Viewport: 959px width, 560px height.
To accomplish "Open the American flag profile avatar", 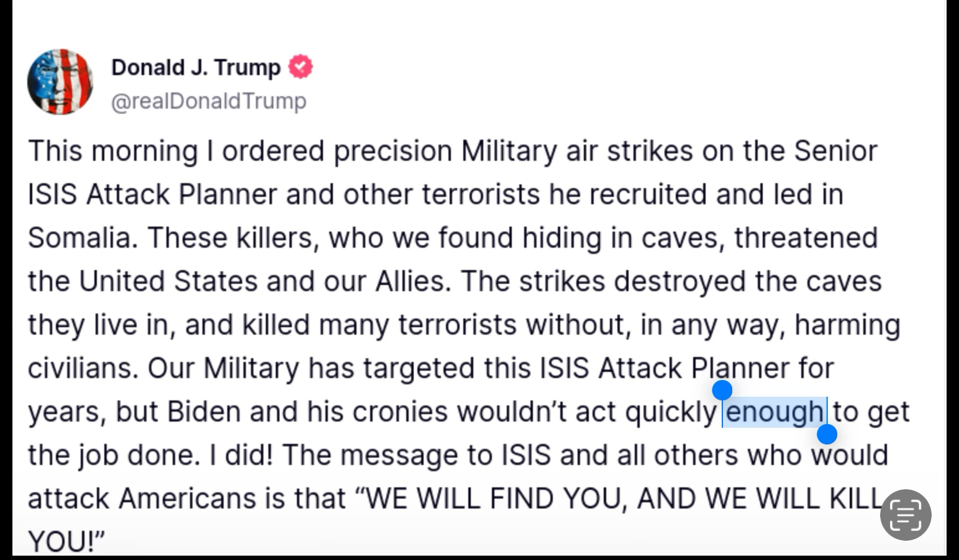I will (x=60, y=82).
